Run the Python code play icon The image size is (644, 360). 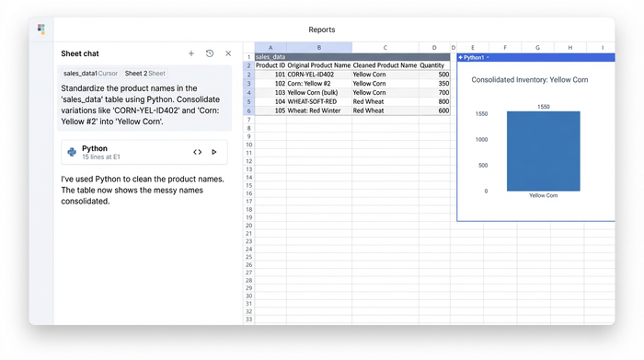(214, 152)
